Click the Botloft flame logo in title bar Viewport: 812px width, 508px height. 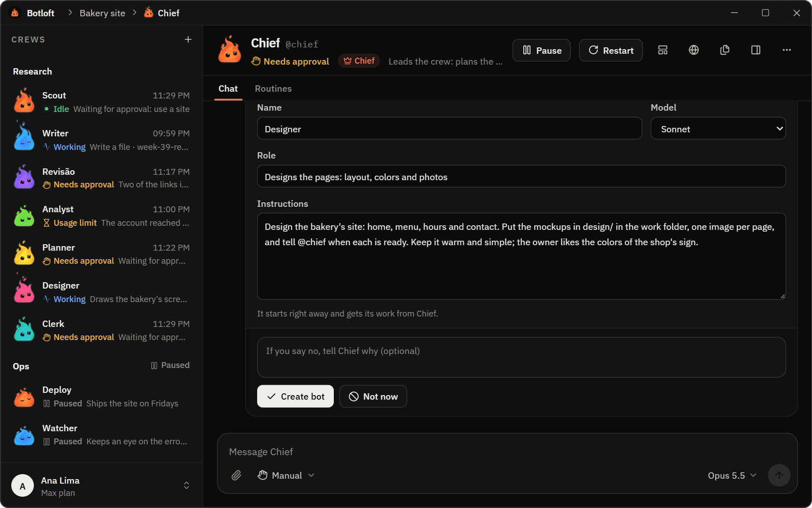[x=15, y=13]
